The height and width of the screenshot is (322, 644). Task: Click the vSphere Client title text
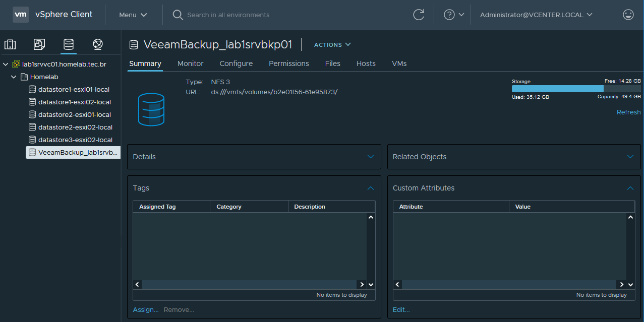[64, 15]
